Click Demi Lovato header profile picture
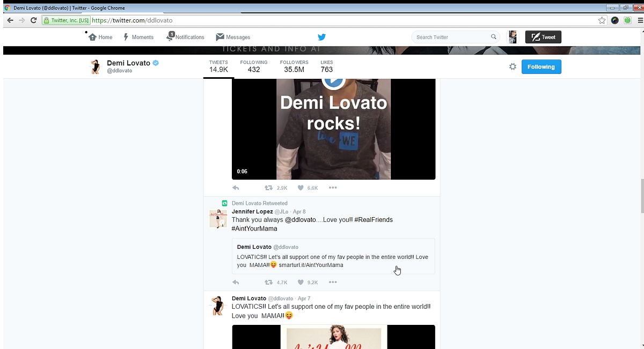 coord(96,66)
